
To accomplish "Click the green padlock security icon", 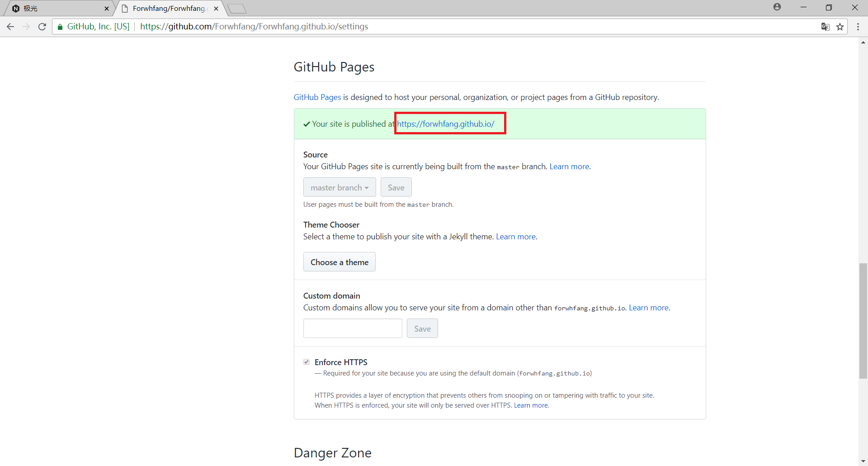I will coord(60,27).
